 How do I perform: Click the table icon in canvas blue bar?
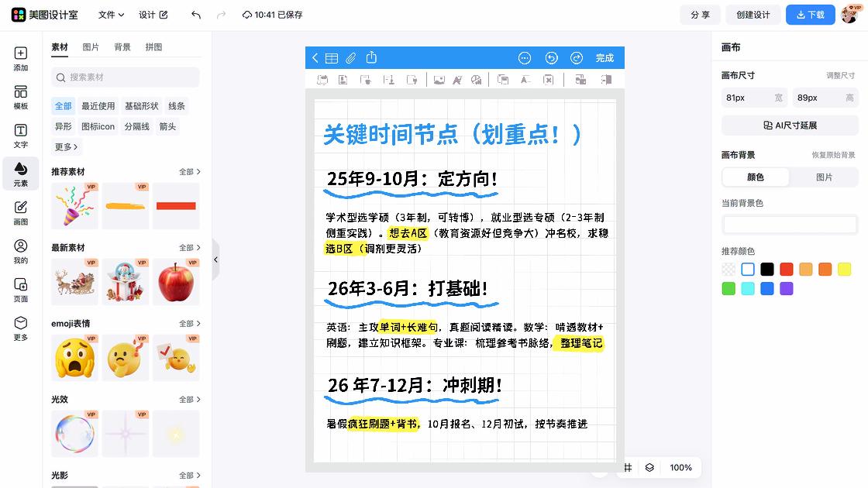point(332,58)
